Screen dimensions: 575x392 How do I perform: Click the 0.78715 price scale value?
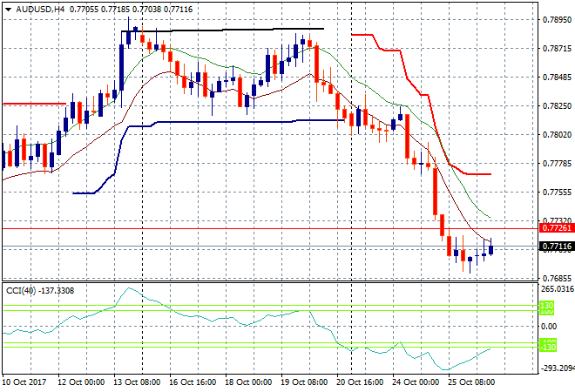click(x=557, y=49)
